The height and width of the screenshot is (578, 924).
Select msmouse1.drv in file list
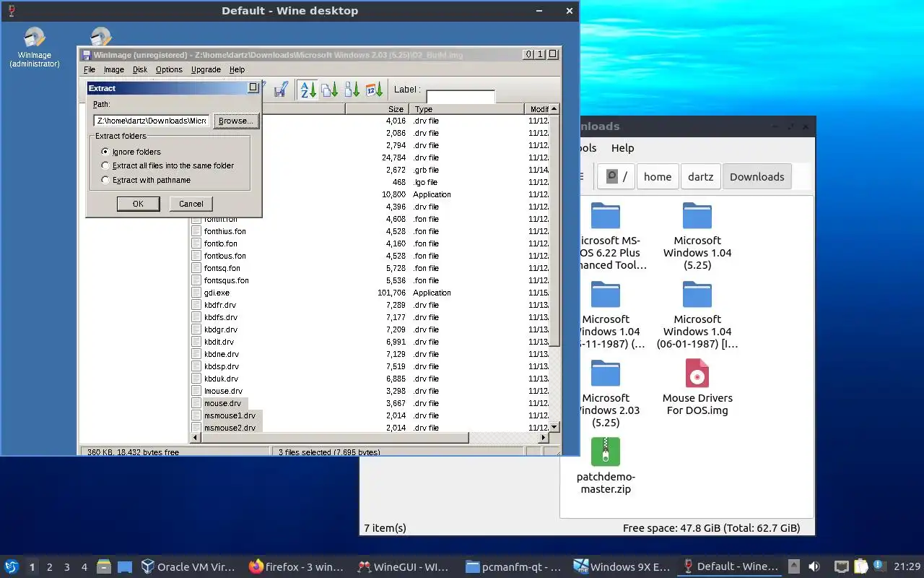click(x=230, y=415)
